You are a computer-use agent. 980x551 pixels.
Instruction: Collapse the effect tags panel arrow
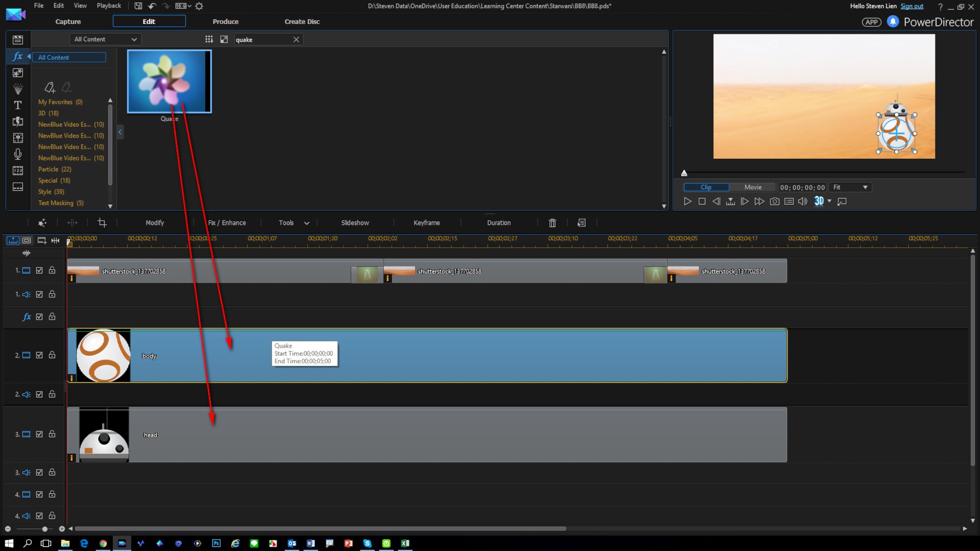[x=120, y=132]
